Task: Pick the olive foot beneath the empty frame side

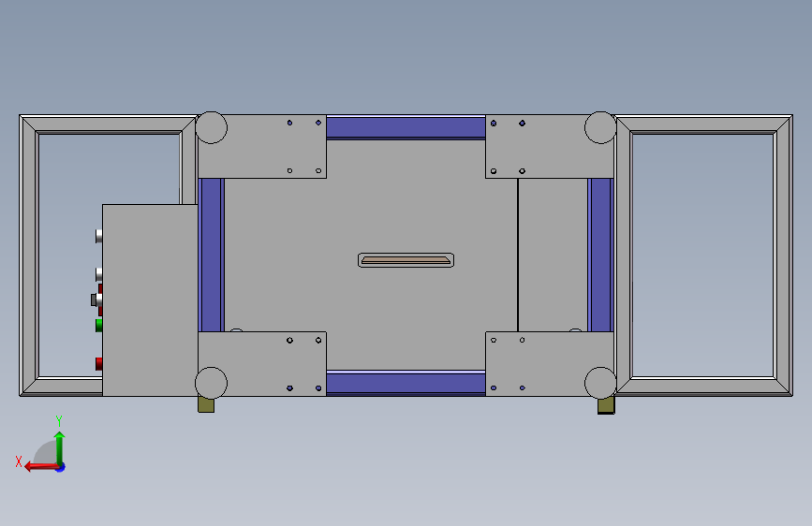Action: click(606, 405)
